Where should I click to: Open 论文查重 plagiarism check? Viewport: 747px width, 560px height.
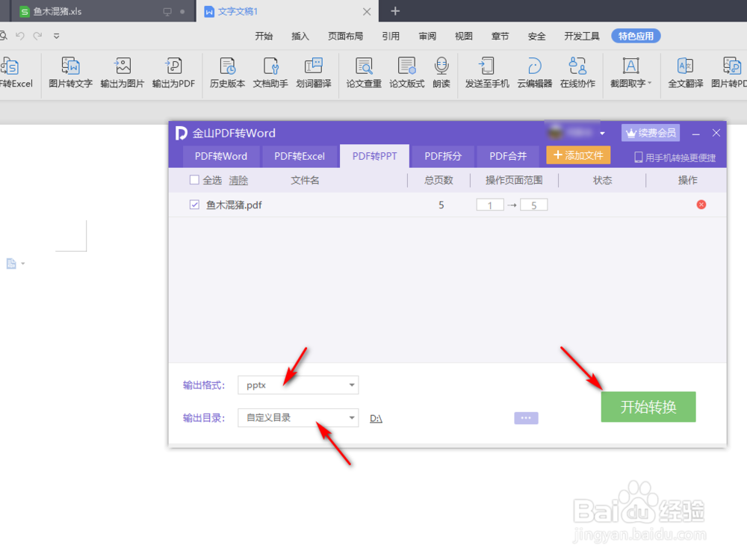point(364,72)
